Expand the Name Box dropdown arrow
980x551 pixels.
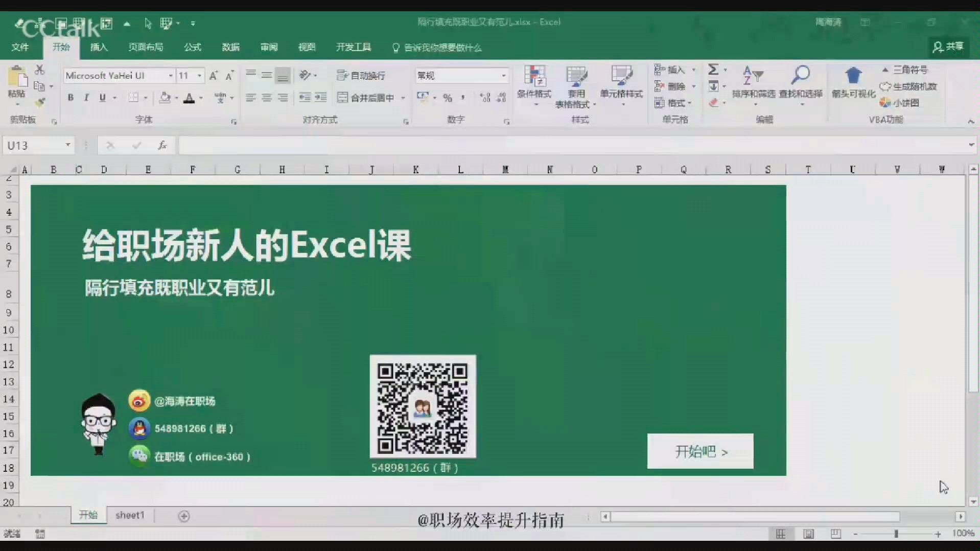[x=67, y=145]
